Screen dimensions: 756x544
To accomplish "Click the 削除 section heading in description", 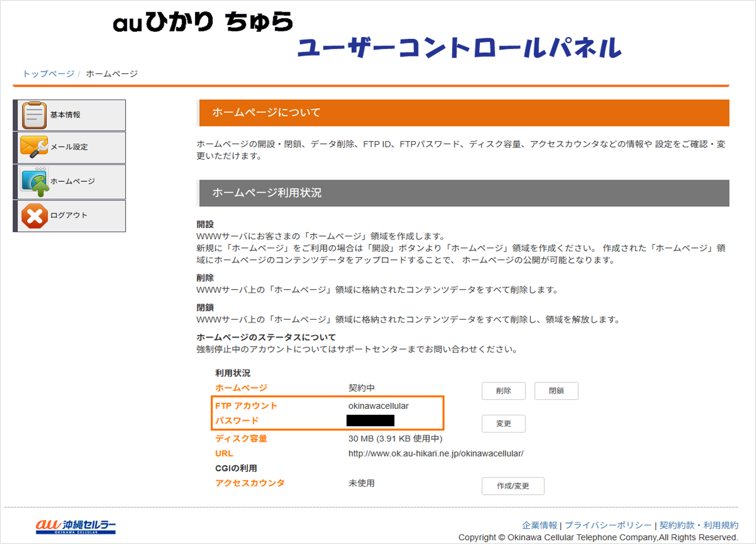I will (205, 278).
